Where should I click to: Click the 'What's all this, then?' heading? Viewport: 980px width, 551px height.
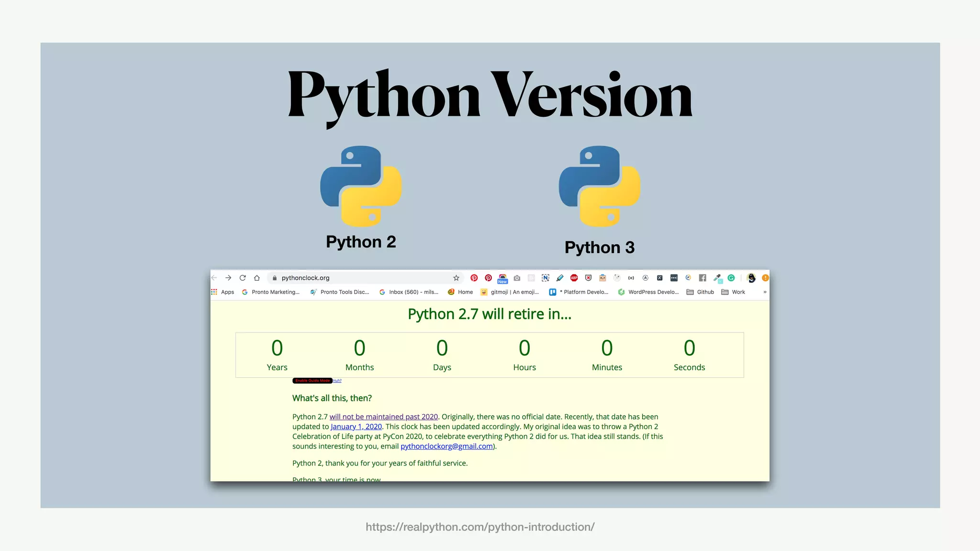tap(332, 398)
